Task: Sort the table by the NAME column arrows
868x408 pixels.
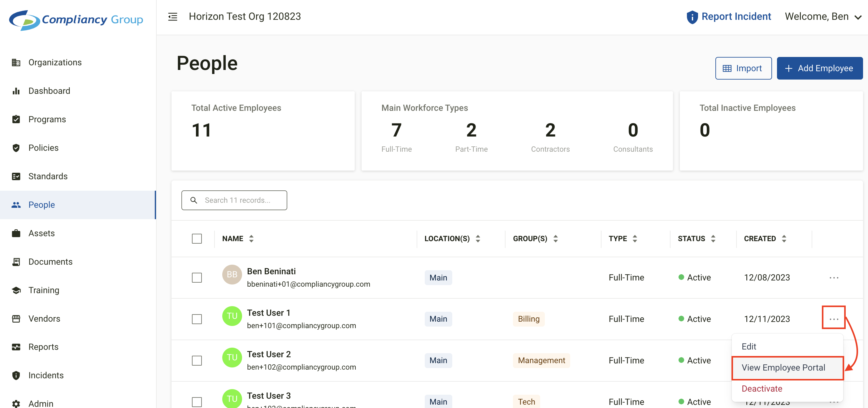Action: 251,239
